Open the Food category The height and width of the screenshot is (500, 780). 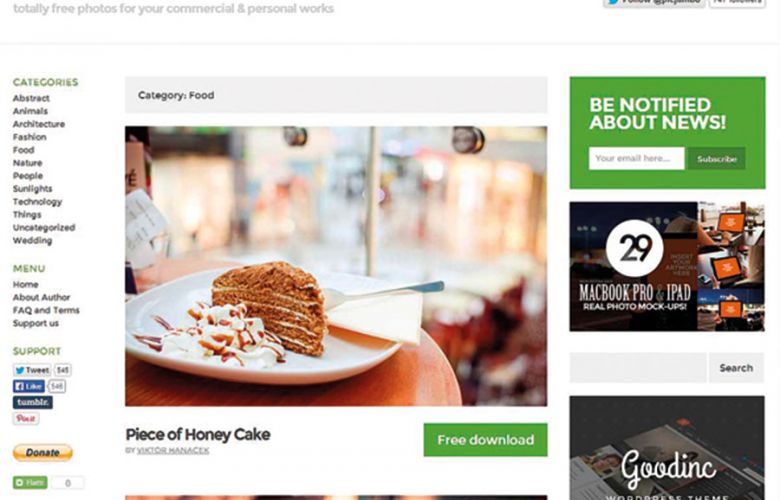click(23, 150)
